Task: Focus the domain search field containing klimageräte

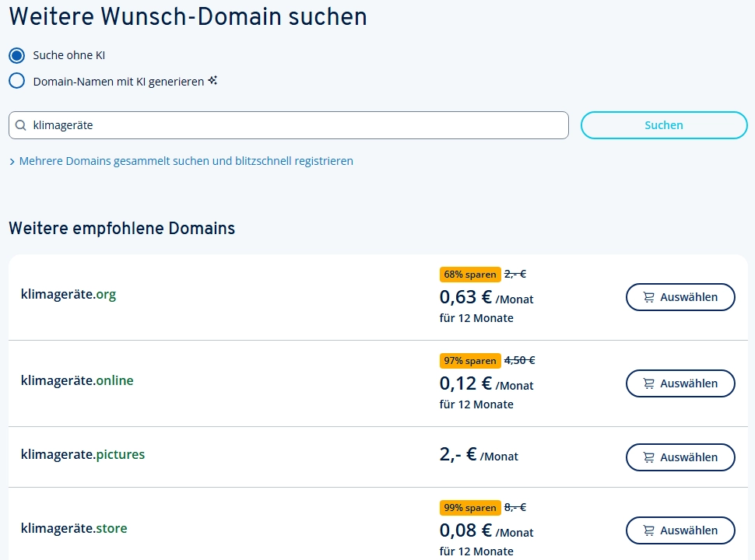Action: [x=289, y=125]
